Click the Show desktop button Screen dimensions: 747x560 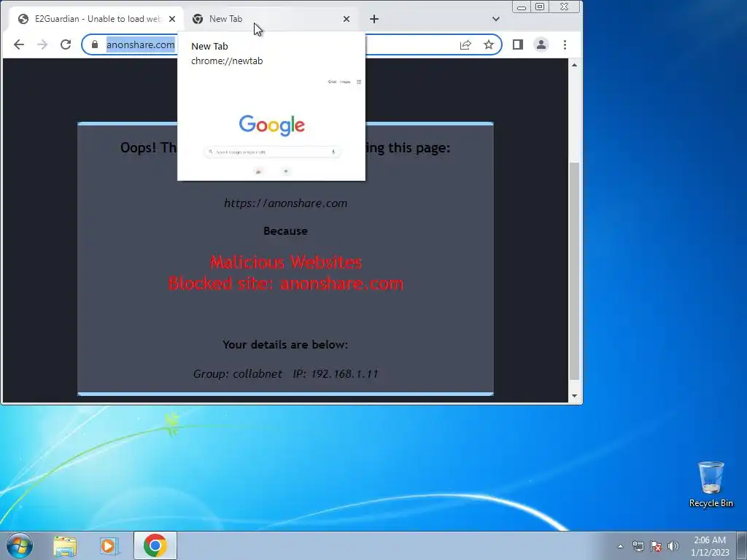742,546
